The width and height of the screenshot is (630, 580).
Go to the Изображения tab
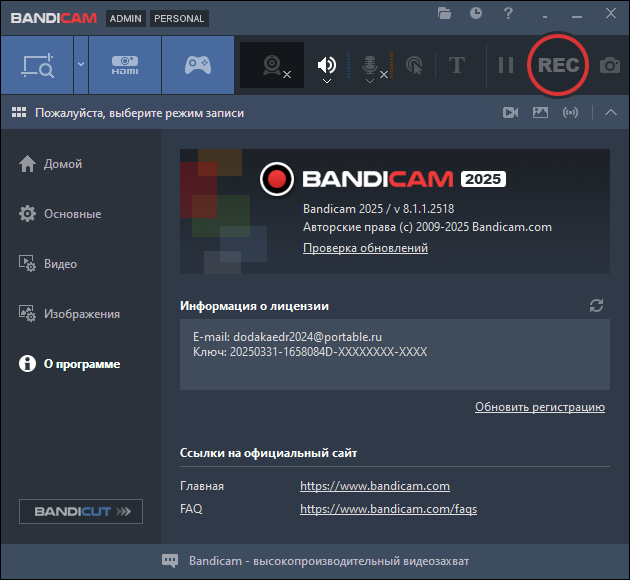81,314
